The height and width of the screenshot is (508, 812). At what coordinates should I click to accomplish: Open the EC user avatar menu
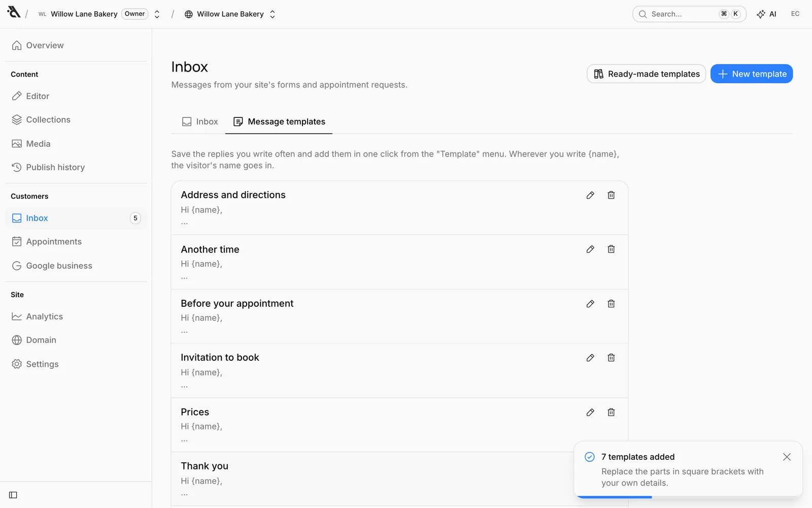[x=795, y=14]
